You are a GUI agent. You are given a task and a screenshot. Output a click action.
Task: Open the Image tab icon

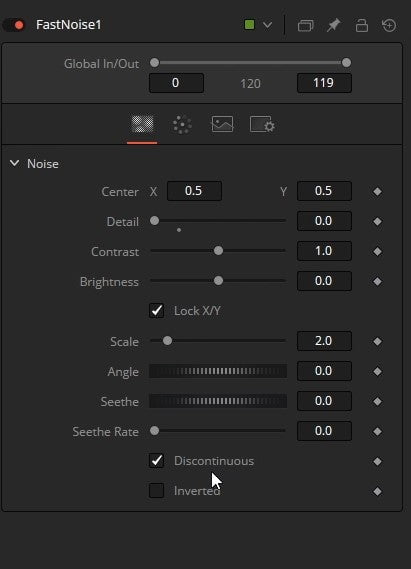(222, 124)
